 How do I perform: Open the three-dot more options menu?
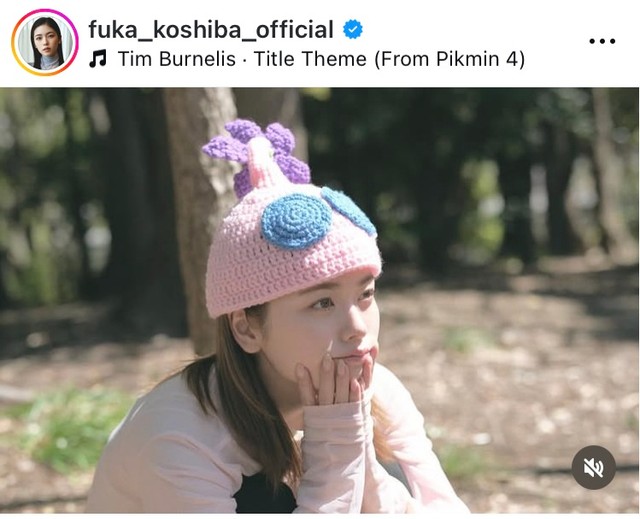pos(602,41)
